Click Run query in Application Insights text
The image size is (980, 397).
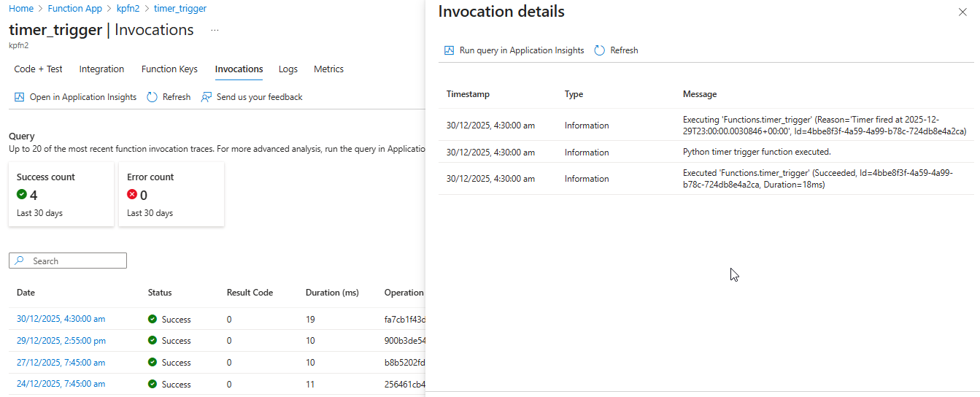pyautogui.click(x=522, y=50)
